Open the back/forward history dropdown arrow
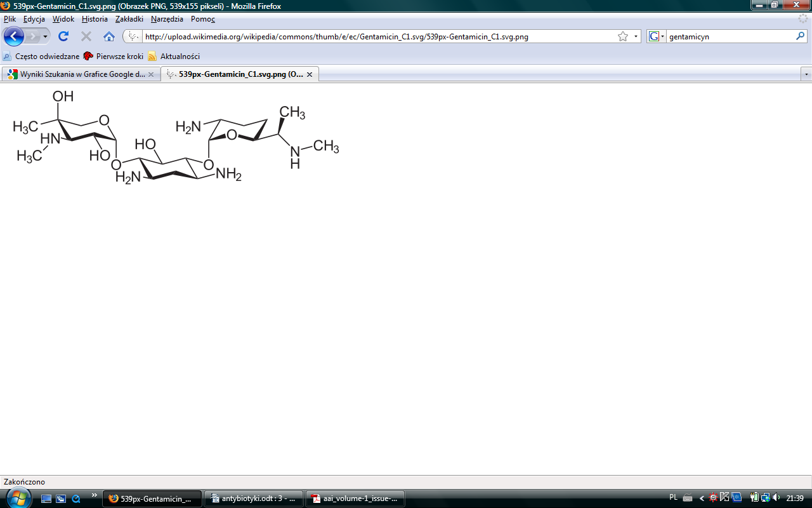 click(x=46, y=37)
